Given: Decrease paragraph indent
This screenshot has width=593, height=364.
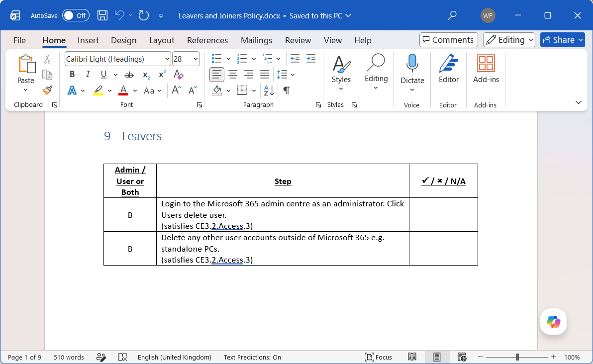Looking at the screenshot, I should pyautogui.click(x=295, y=59).
